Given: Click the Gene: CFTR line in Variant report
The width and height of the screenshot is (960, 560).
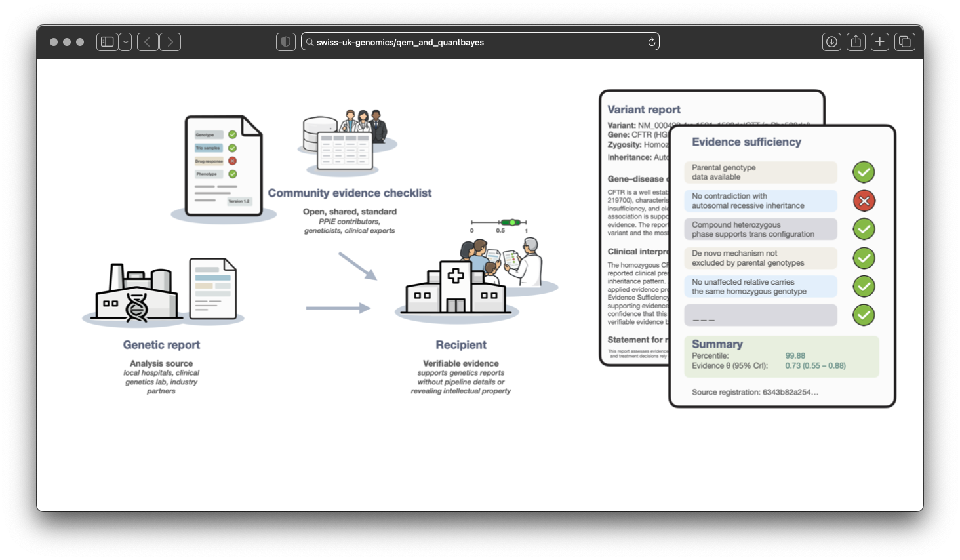Looking at the screenshot, I should [x=638, y=134].
